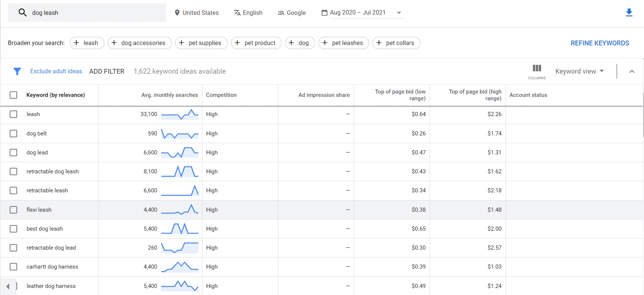Sort by Account status column
This screenshot has width=644, height=295.
point(528,95)
